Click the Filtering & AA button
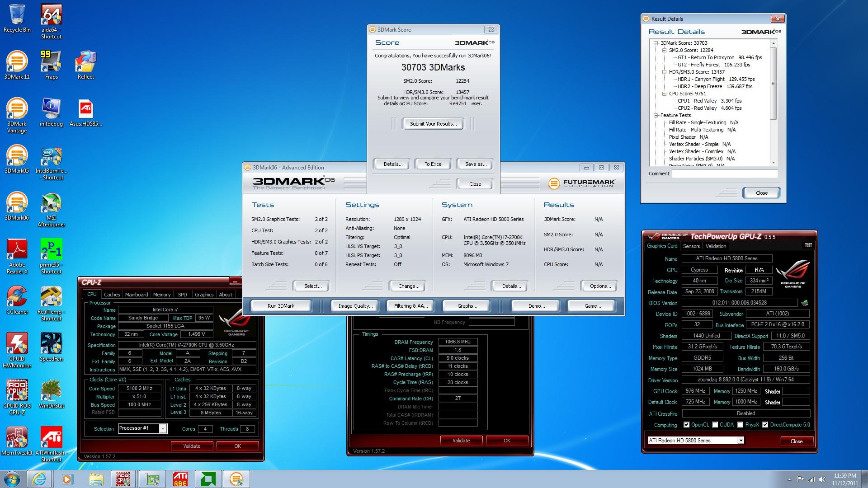 (410, 306)
